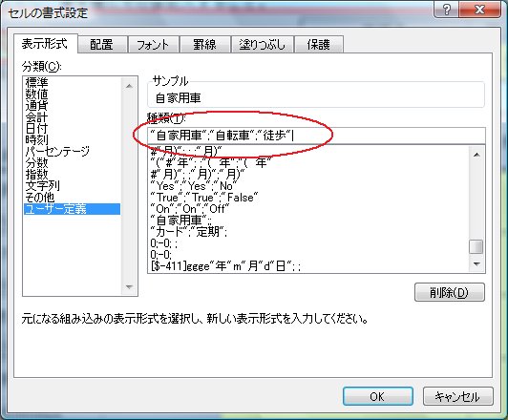Select the "On";"On";"Off" format

308,209
